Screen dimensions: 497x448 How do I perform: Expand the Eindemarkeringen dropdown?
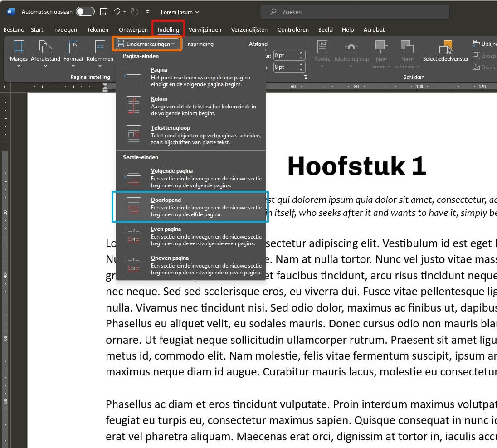tap(146, 44)
